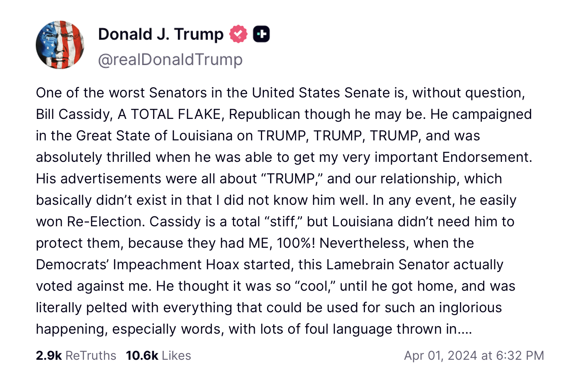The width and height of the screenshot is (579, 392).
Task: Click the phrase "Lamebrain Senator"
Action: (388, 265)
